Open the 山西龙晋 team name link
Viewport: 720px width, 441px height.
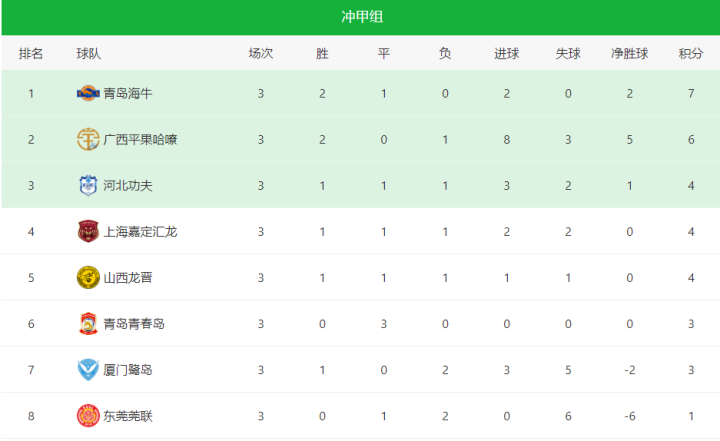click(x=128, y=278)
